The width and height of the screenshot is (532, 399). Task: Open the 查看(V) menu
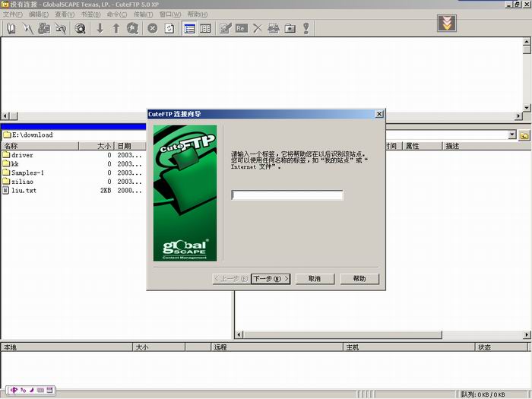(x=65, y=14)
